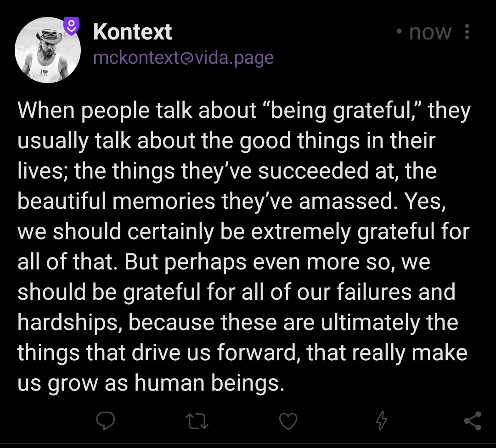The height and width of the screenshot is (448, 496).
Task: Open Kontext's profile picture
Action: tap(47, 50)
